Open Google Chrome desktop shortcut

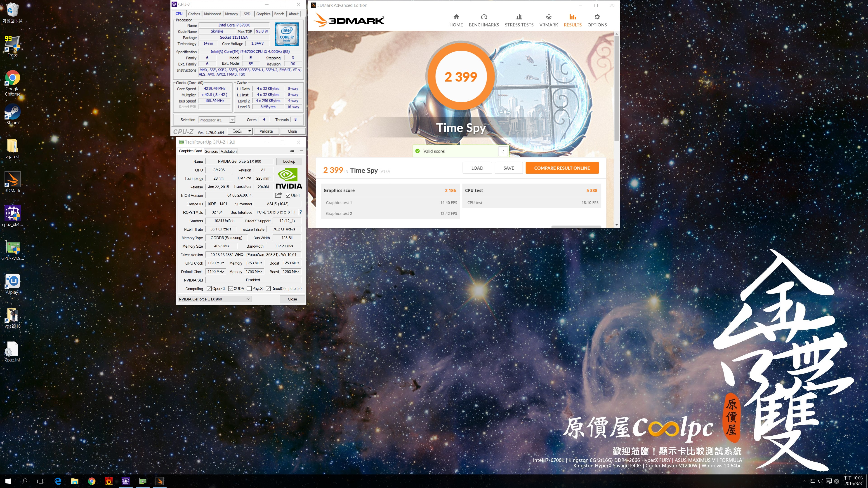[12, 83]
